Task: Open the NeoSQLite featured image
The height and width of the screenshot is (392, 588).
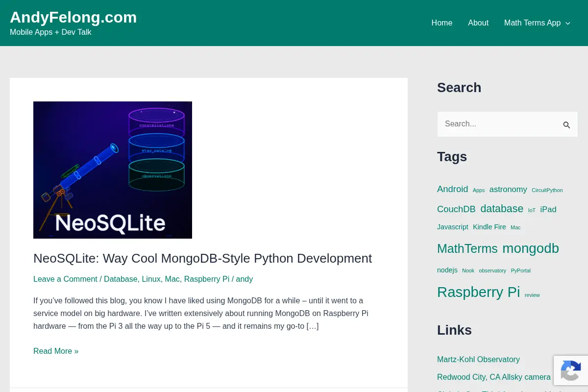Action: pos(113,170)
